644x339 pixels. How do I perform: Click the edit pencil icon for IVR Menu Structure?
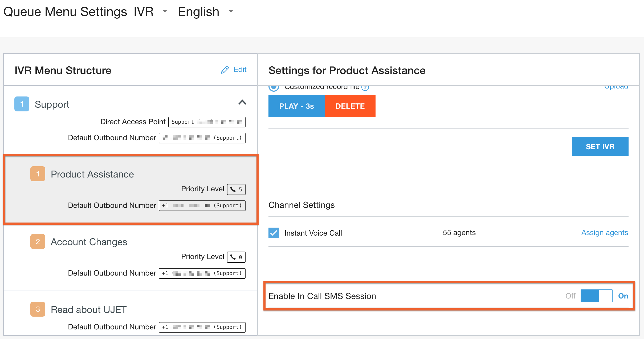[224, 70]
